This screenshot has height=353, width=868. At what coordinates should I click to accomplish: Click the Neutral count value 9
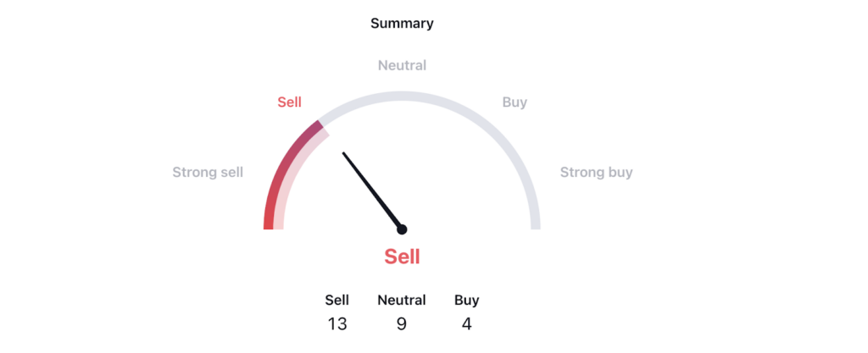coord(401,323)
